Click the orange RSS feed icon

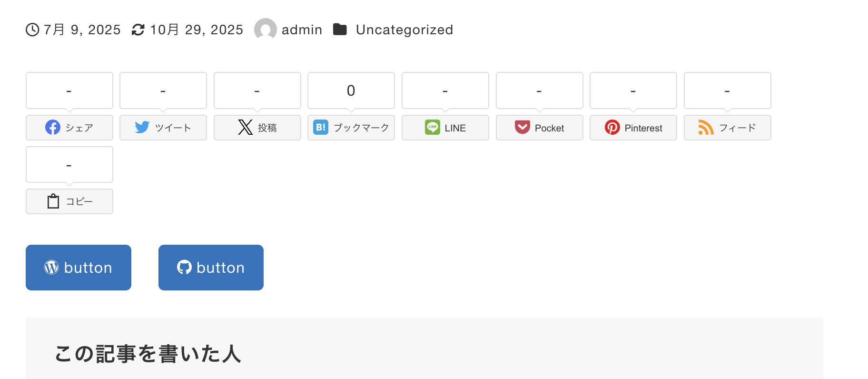click(706, 128)
